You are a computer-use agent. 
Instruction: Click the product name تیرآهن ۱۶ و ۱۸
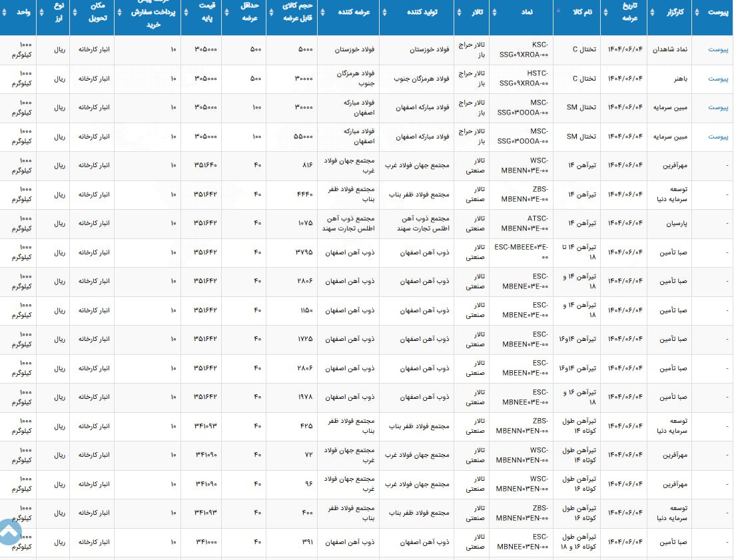click(580, 397)
